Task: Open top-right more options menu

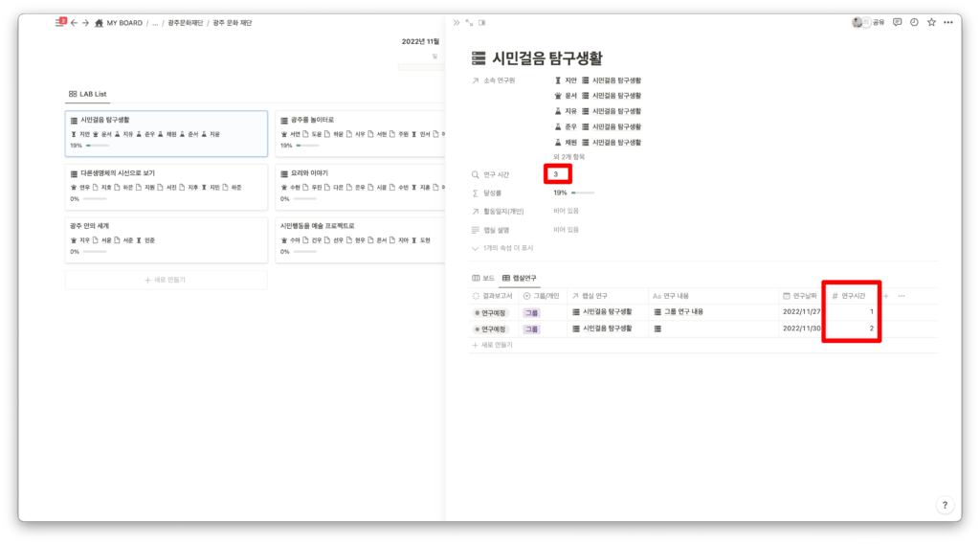Action: 948,23
